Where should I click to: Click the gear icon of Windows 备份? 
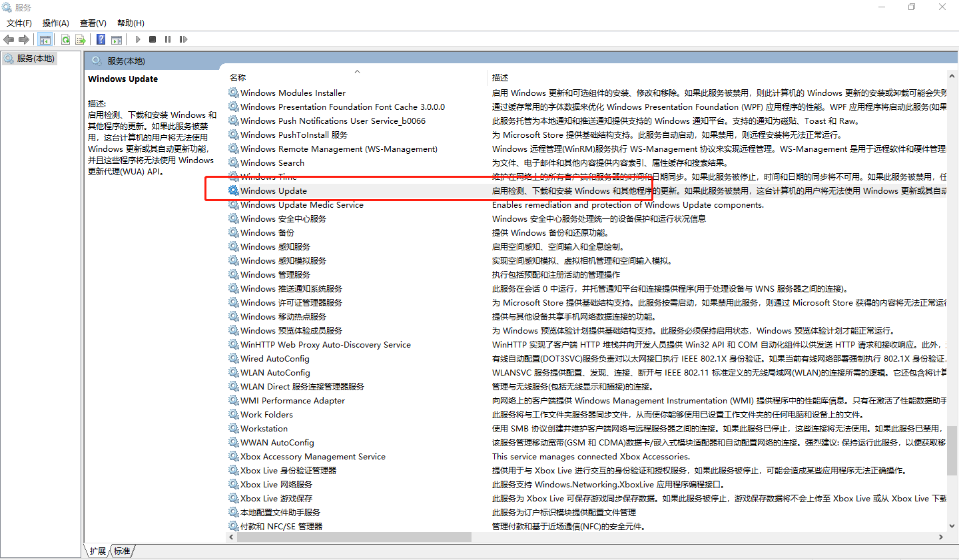(234, 232)
